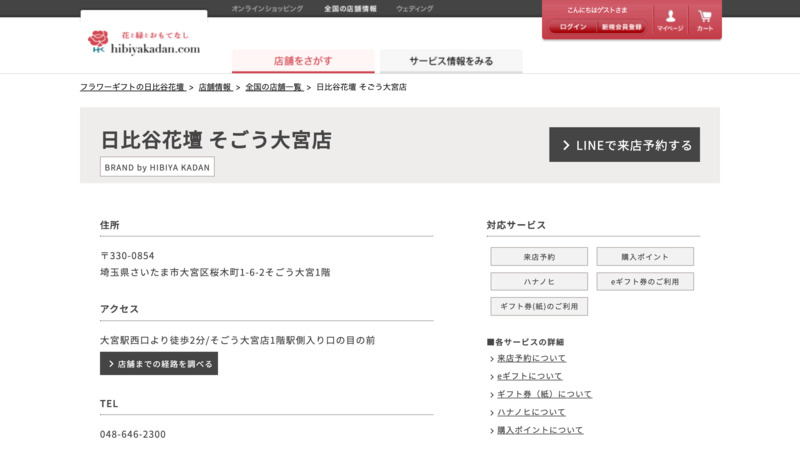Image resolution: width=800 pixels, height=451 pixels.
Task: Click the BRAND by HIBIYA KADAN tag
Action: [157, 167]
